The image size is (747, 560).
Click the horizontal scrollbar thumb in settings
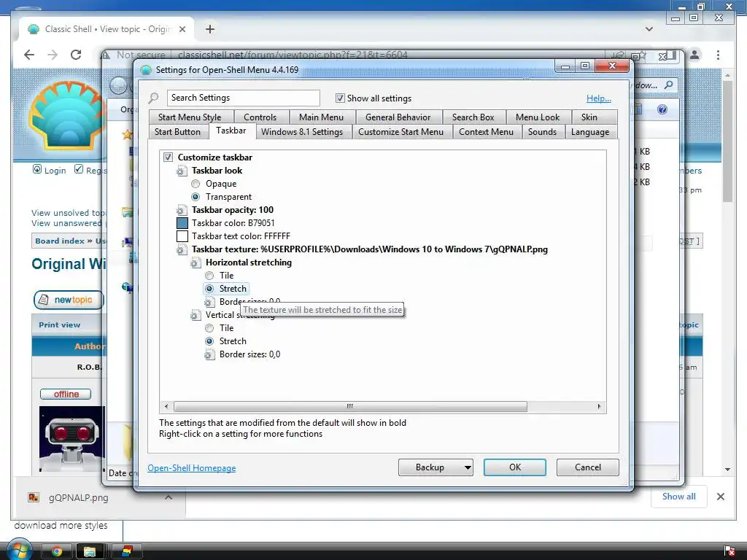[x=350, y=406]
